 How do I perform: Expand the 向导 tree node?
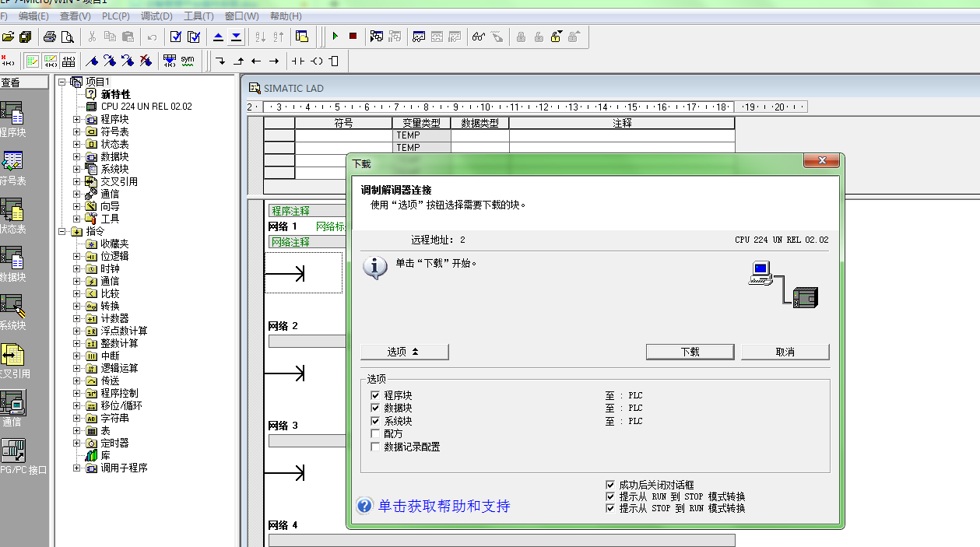point(76,206)
